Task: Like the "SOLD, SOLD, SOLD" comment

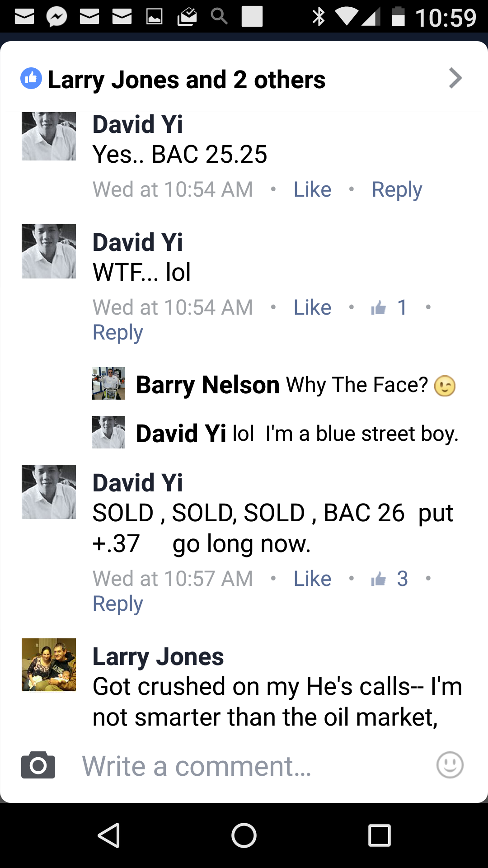Action: point(312,579)
